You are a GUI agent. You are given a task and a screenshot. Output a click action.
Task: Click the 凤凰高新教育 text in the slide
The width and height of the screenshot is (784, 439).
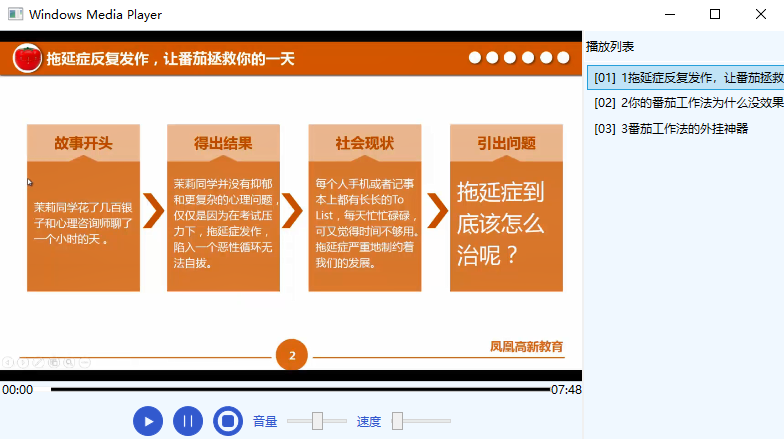(526, 346)
